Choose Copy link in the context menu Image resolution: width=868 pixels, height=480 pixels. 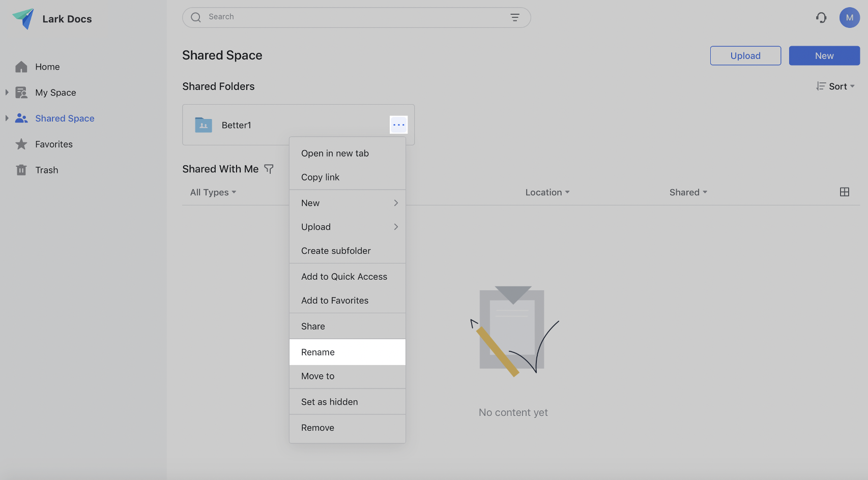tap(320, 177)
